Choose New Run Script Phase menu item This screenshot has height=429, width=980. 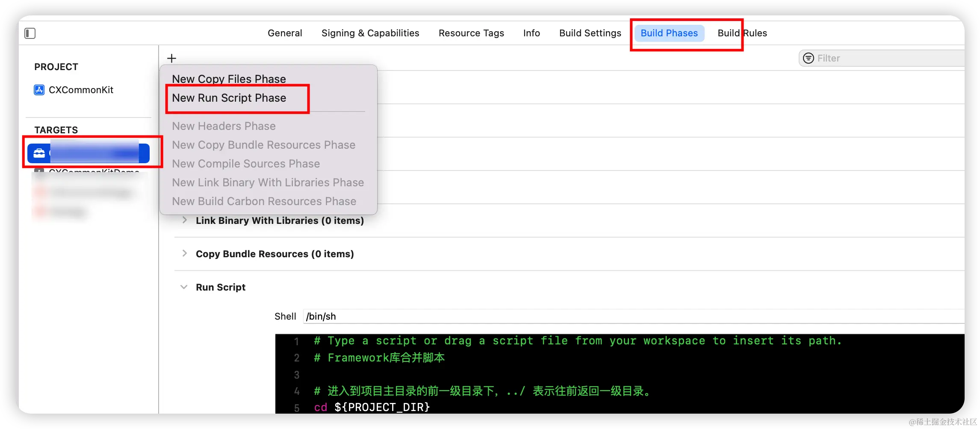tap(229, 98)
